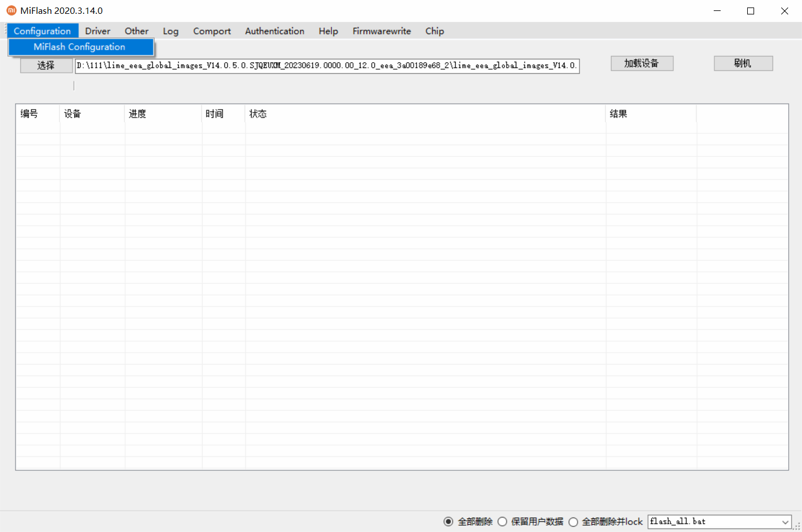Expand the flash_all.bat script dropdown

[x=785, y=522]
